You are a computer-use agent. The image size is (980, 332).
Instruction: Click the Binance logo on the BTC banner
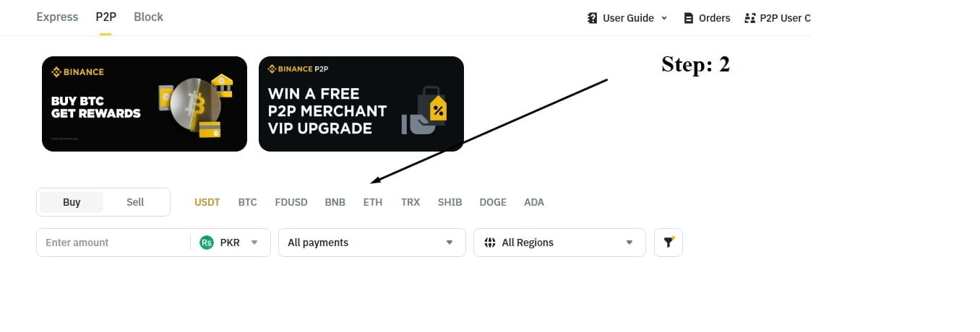tap(77, 72)
